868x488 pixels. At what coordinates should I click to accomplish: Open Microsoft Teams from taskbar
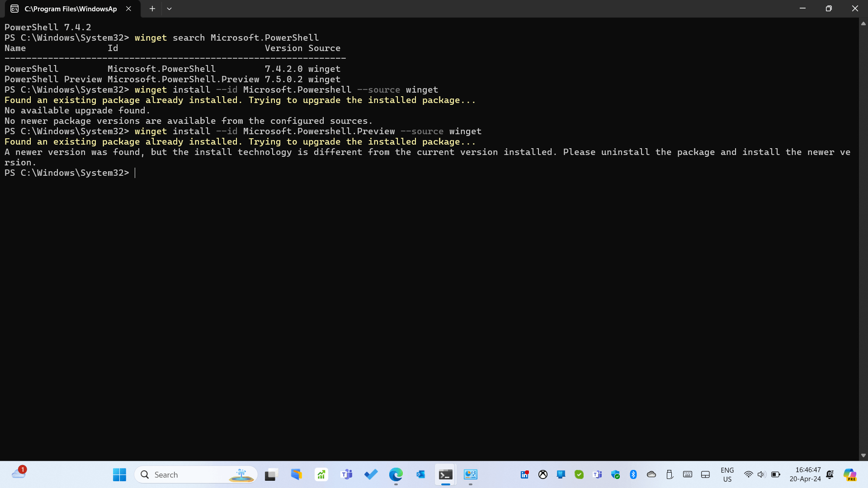347,474
